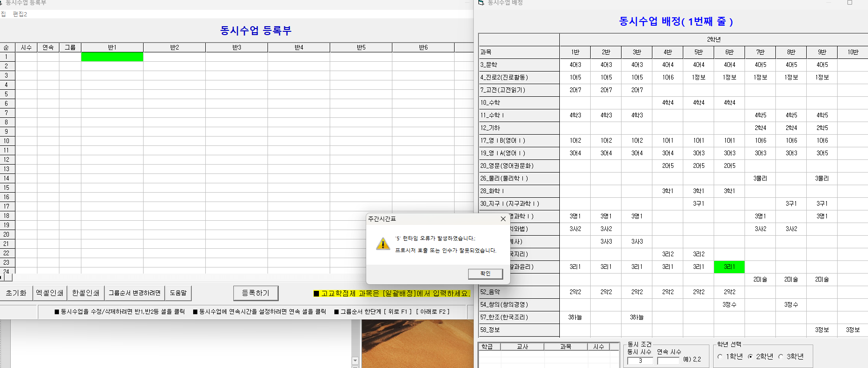868x368 pixels.
Task: Click the 28_화학Ⅰ subject row label
Action: [519, 191]
